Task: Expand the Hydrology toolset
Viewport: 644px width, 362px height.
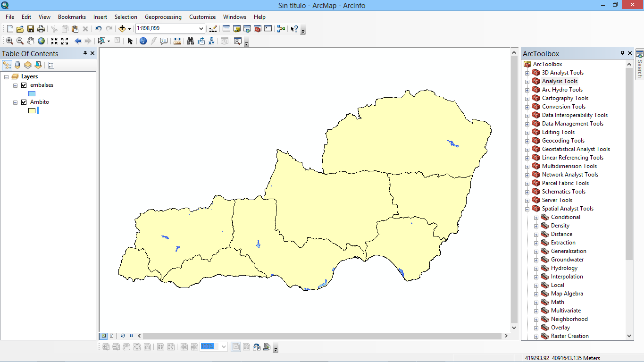Action: [x=536, y=268]
